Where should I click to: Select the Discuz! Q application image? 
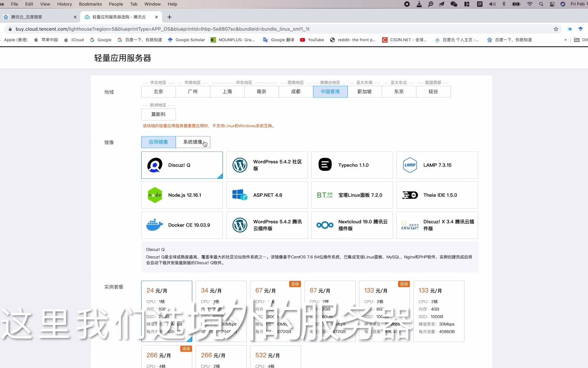tap(182, 165)
